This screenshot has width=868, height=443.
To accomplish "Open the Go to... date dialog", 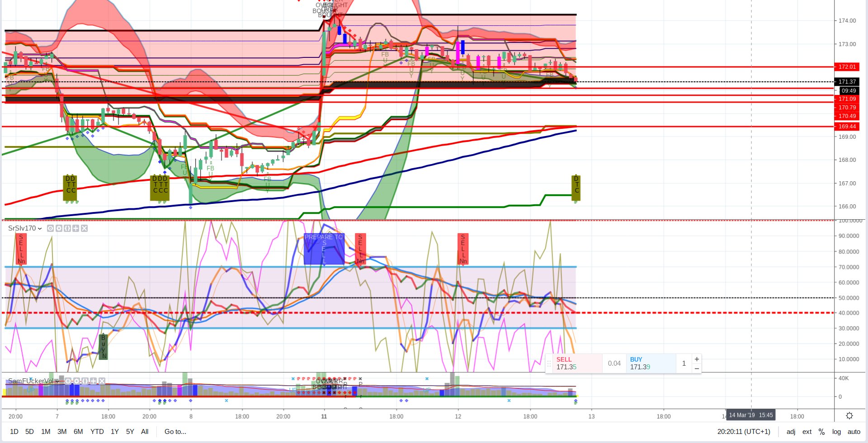I will [175, 432].
